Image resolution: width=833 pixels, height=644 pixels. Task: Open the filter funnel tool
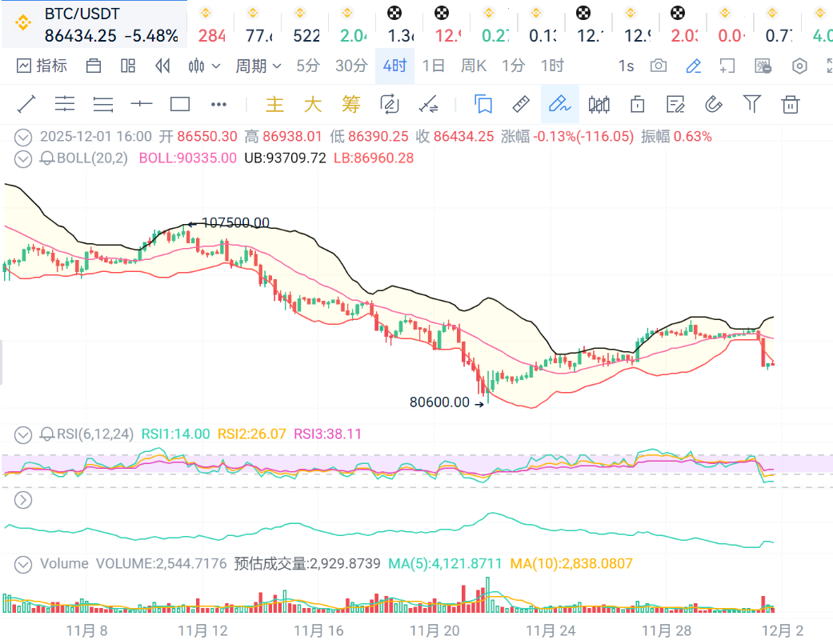(751, 104)
